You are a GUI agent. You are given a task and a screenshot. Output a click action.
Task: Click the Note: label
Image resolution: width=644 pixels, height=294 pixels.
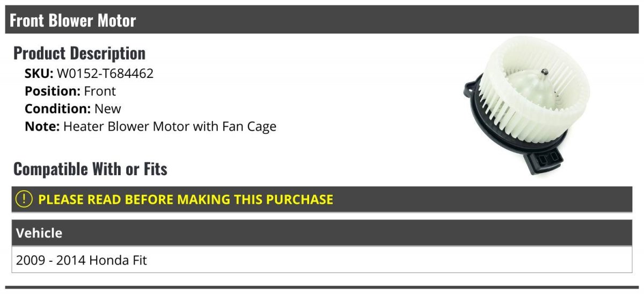(x=42, y=126)
